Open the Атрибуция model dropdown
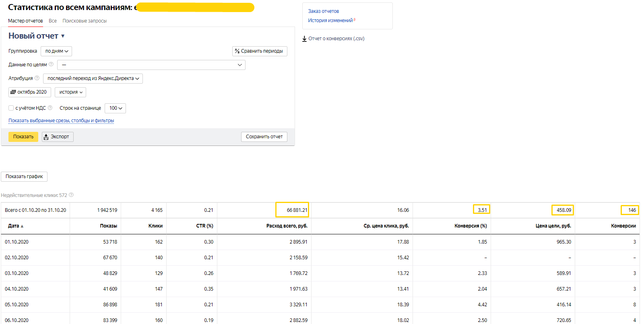This screenshot has height=324, width=644. (93, 78)
